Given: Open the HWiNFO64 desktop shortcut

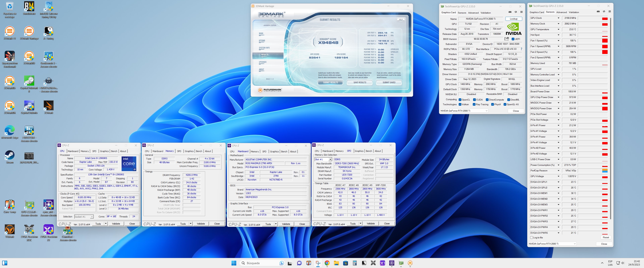Looking at the screenshot, I should [29, 134].
